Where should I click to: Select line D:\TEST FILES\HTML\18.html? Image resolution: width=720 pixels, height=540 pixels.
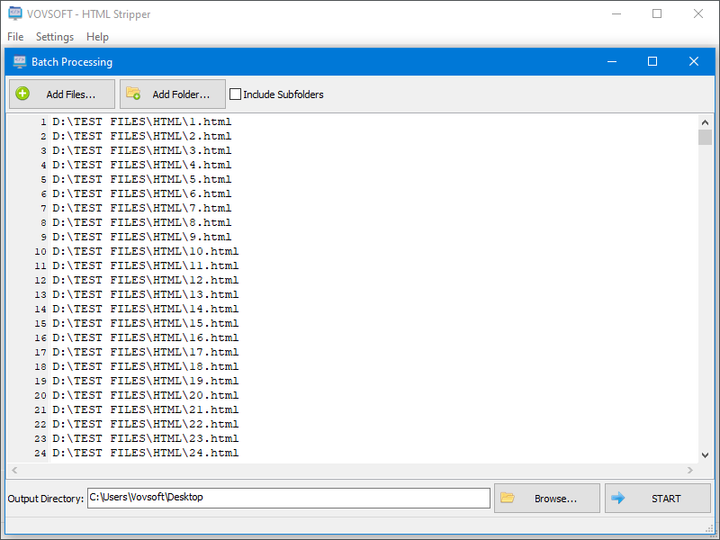[146, 366]
